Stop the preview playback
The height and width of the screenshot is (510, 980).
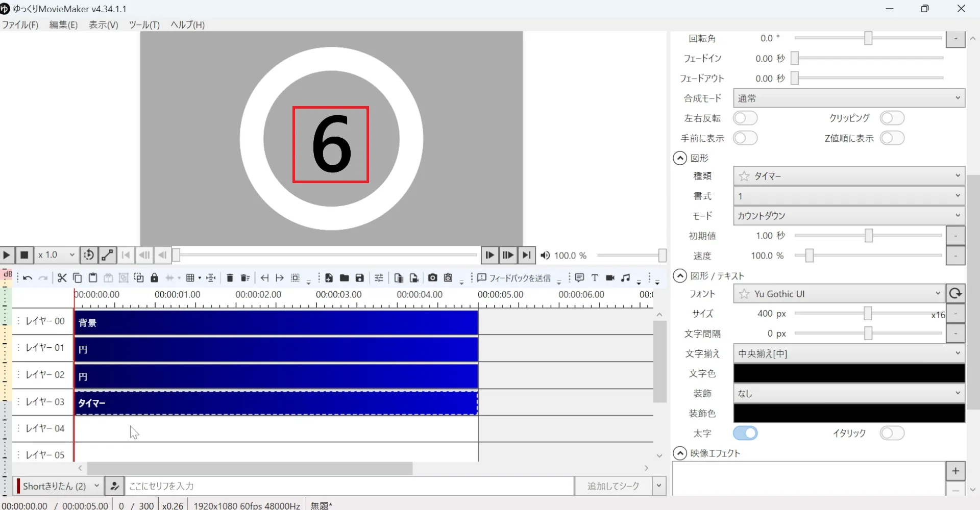(24, 255)
